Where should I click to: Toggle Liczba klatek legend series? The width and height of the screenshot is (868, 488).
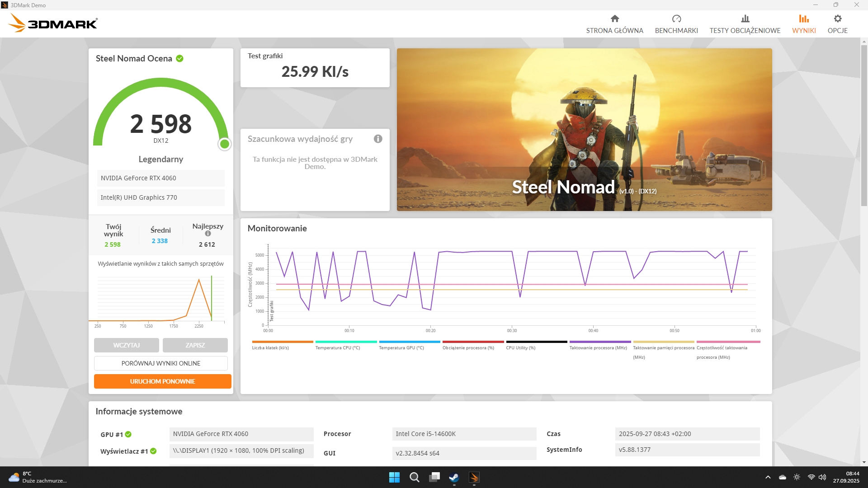pyautogui.click(x=270, y=347)
